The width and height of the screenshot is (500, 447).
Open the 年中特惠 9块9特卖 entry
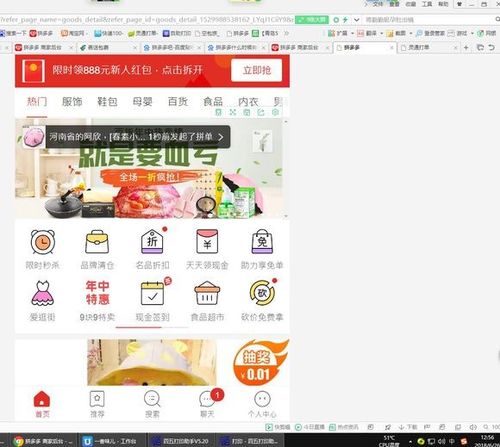click(x=97, y=301)
